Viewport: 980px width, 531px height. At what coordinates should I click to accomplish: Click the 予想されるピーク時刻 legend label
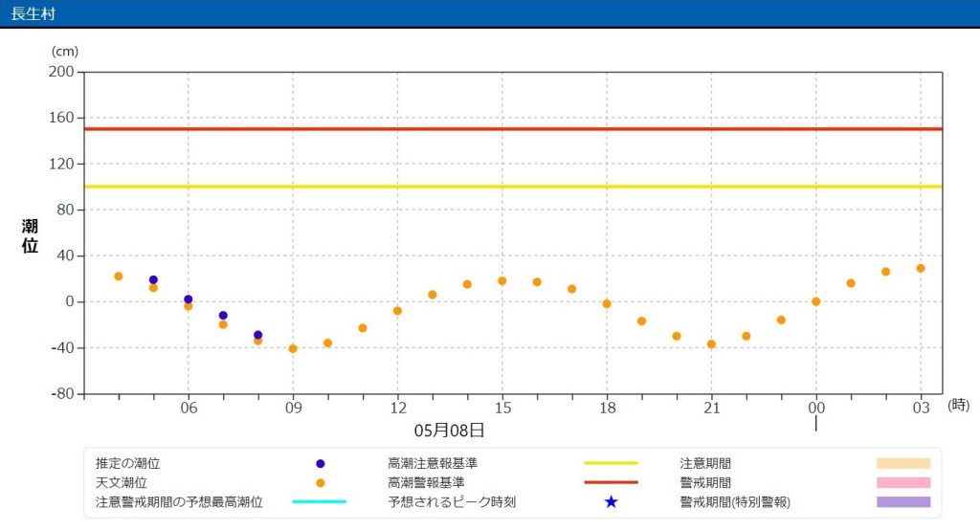pyautogui.click(x=452, y=502)
